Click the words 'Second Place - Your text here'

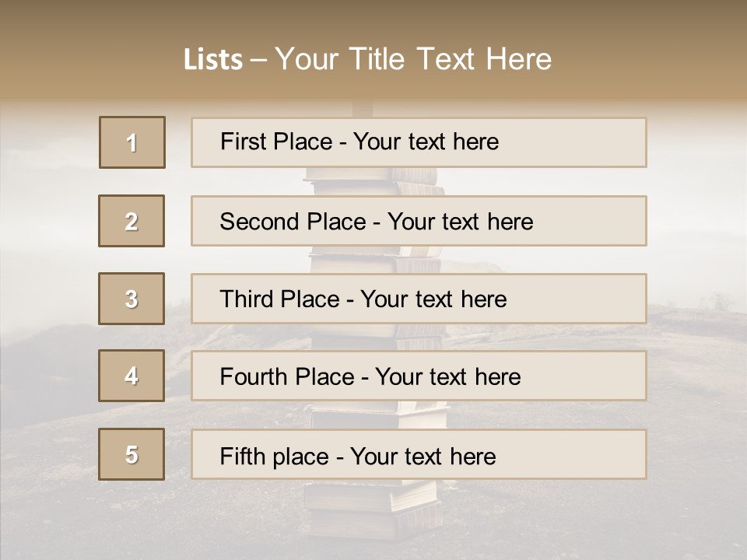point(377,222)
